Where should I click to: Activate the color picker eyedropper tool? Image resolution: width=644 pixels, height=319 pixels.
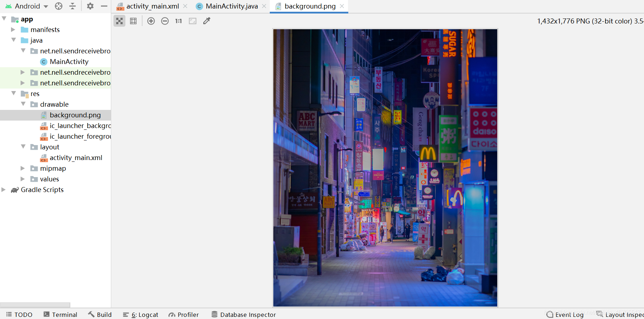pos(206,21)
